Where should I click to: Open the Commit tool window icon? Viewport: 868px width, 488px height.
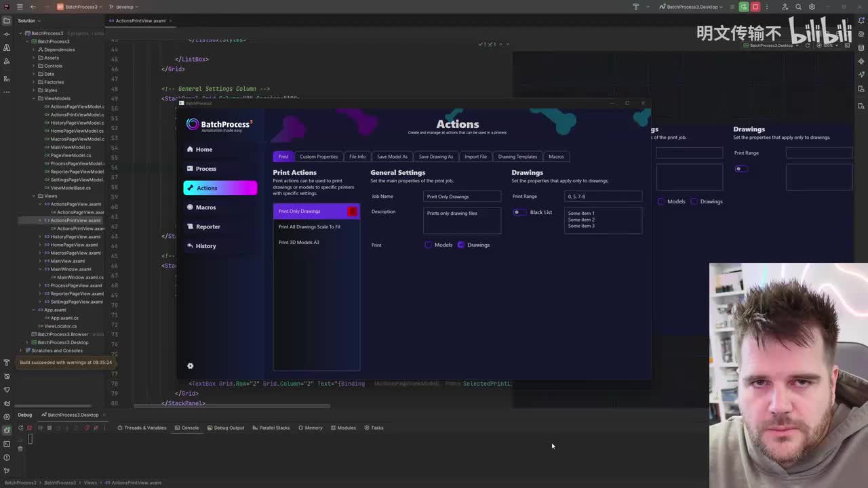pyautogui.click(x=7, y=34)
